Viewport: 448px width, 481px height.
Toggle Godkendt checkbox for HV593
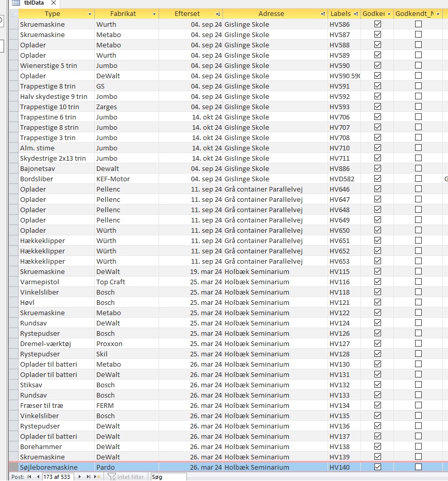[378, 107]
